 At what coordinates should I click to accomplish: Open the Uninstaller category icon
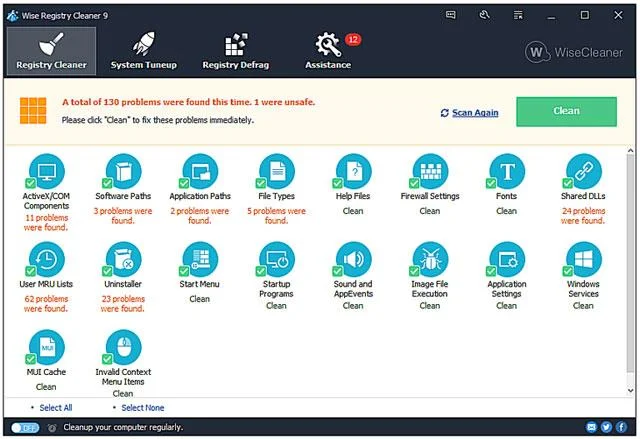[124, 259]
